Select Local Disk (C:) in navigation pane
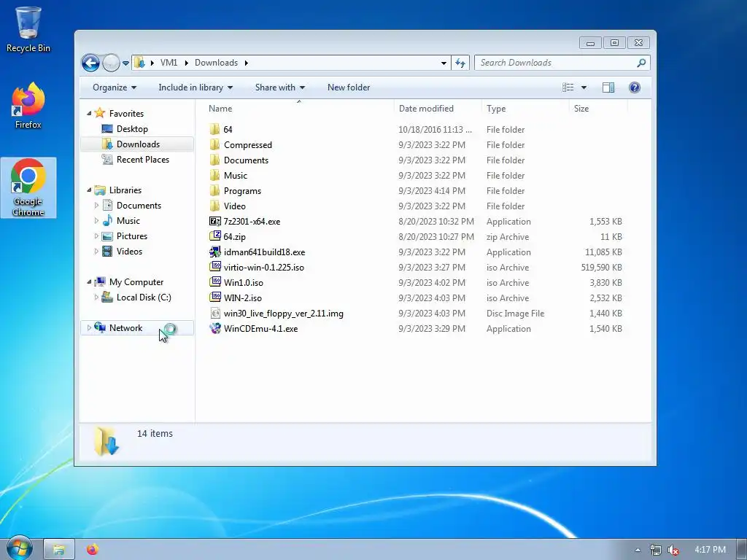 click(x=144, y=297)
